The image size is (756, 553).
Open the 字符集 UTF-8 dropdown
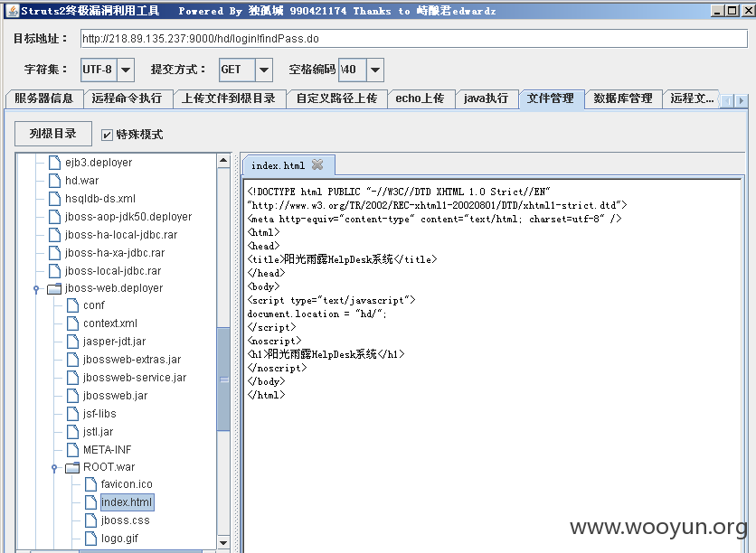pos(126,70)
